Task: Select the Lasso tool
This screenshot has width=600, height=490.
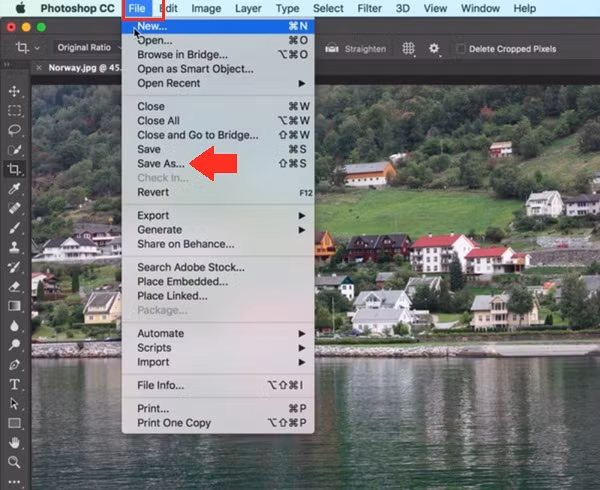Action: click(x=15, y=130)
